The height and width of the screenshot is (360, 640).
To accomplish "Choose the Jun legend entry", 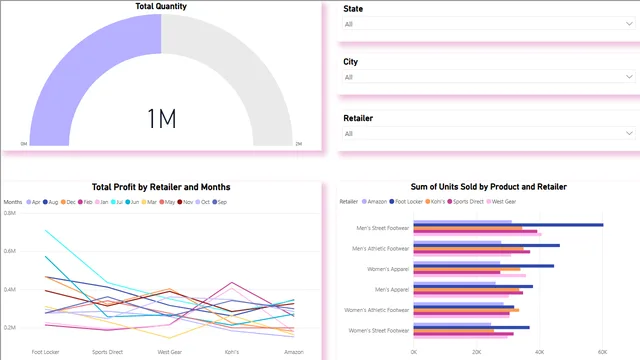I will (132, 202).
